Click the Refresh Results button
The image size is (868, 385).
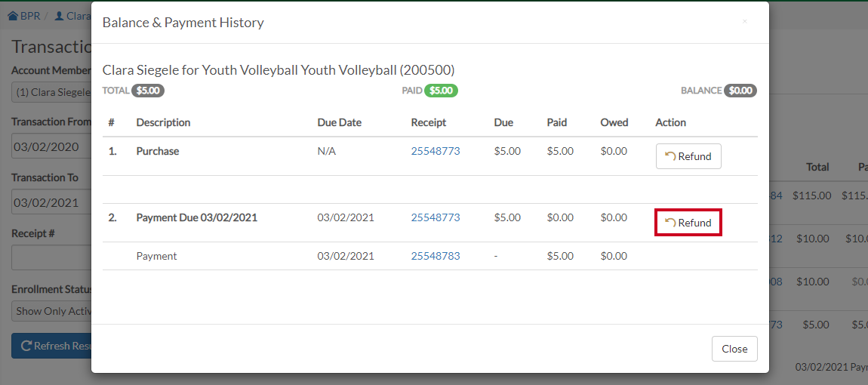tap(51, 346)
